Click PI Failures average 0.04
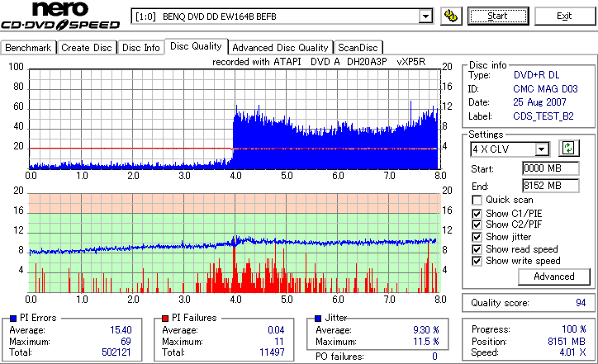The image size is (598, 364). 276,330
